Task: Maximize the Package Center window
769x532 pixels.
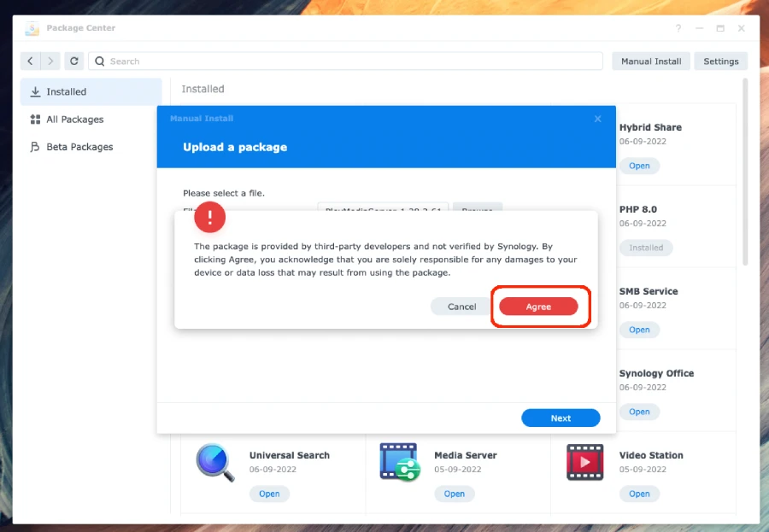Action: tap(720, 28)
